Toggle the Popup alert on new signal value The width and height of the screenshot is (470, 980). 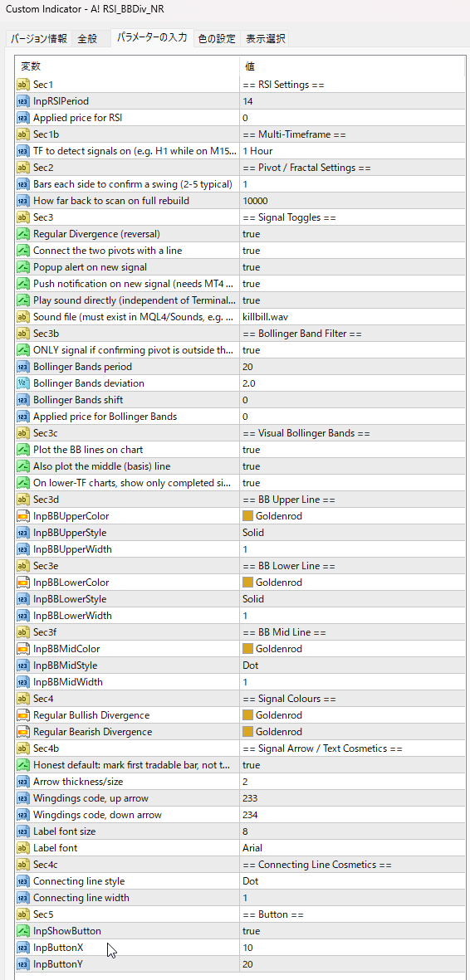point(352,267)
